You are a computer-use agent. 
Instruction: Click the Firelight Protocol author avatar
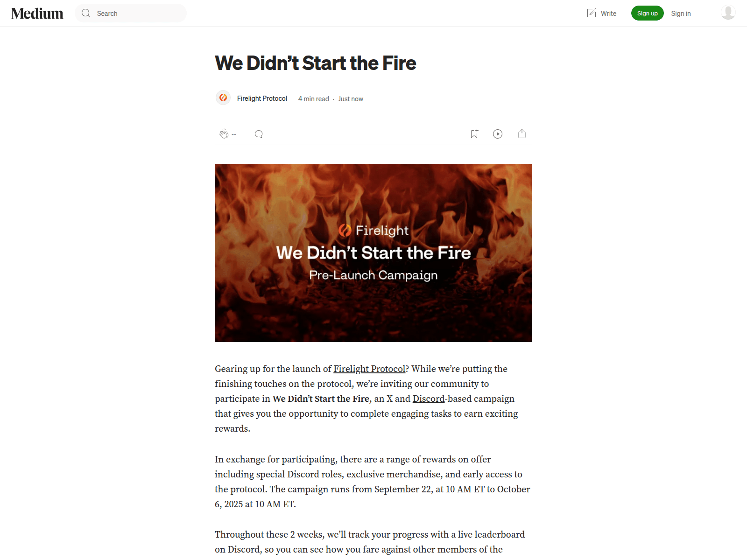point(223,98)
